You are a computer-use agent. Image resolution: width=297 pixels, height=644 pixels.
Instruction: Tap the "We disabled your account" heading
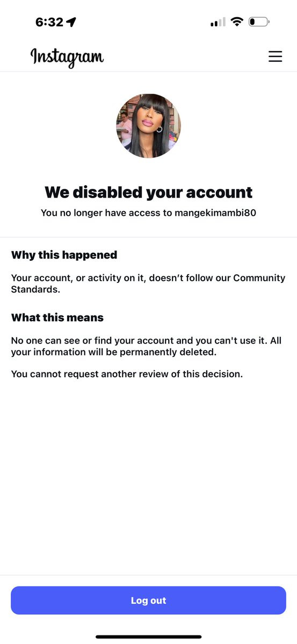(148, 192)
